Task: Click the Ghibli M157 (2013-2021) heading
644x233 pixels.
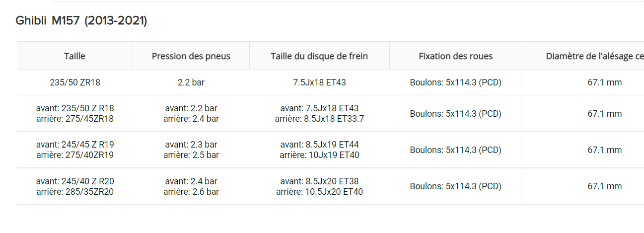Action: pos(81,21)
